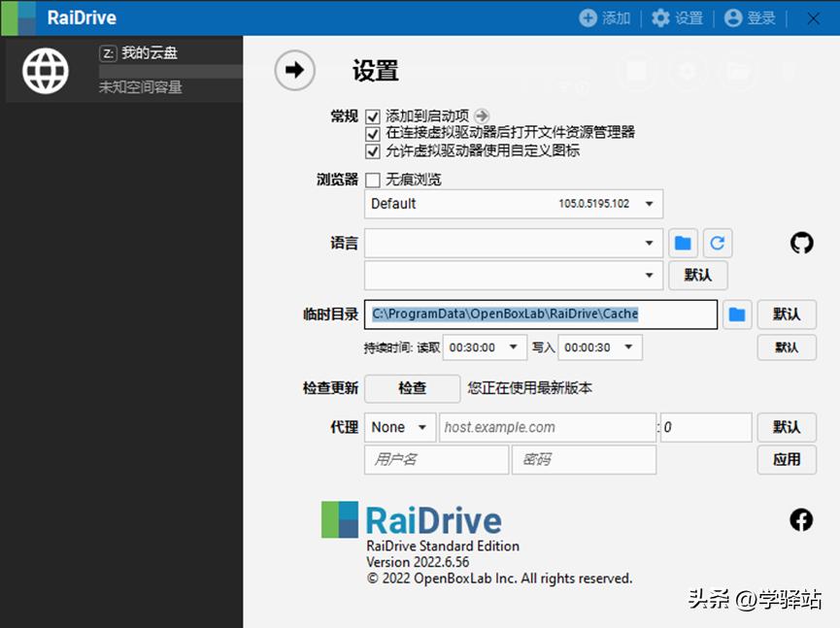Image resolution: width=840 pixels, height=628 pixels.
Task: Disable the 添加到启动项 checkbox
Action: pyautogui.click(x=372, y=115)
